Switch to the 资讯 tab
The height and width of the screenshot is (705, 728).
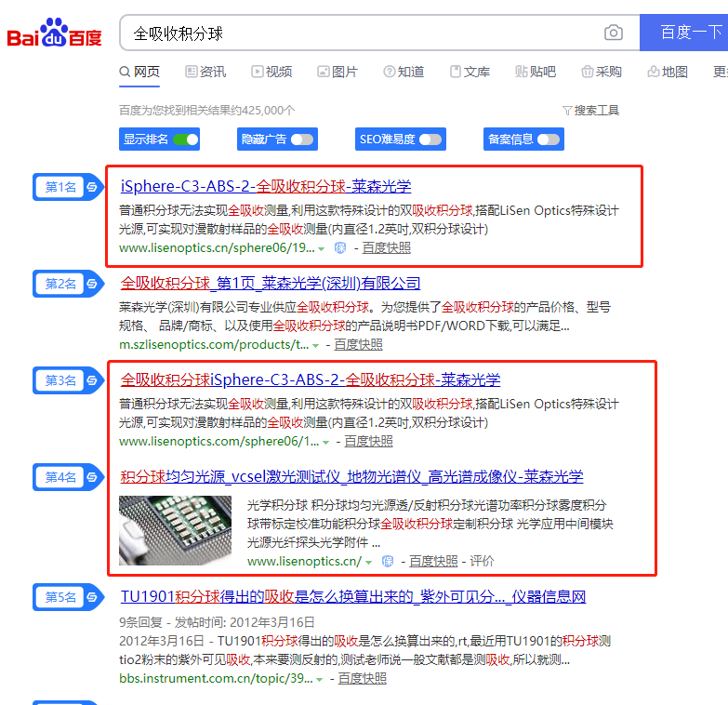click(205, 72)
